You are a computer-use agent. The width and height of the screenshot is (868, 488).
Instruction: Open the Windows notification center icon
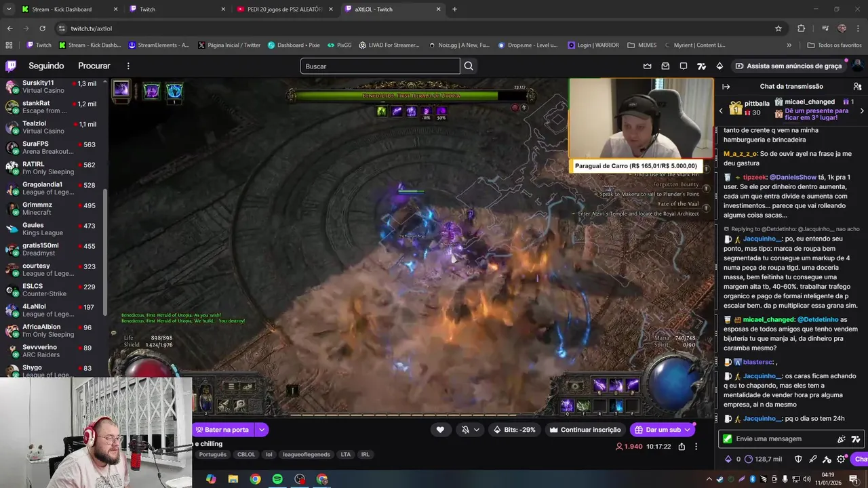(x=854, y=479)
